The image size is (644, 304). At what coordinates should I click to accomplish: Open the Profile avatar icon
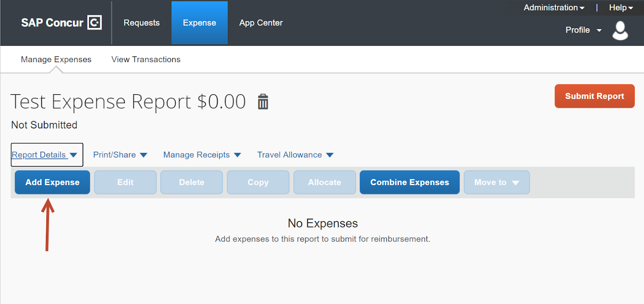click(x=620, y=30)
